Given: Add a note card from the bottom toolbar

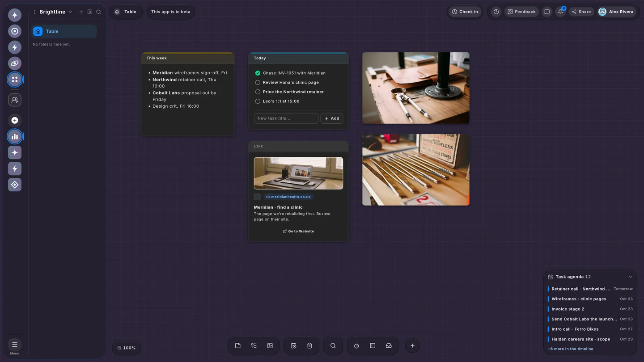Looking at the screenshot, I should 238,345.
